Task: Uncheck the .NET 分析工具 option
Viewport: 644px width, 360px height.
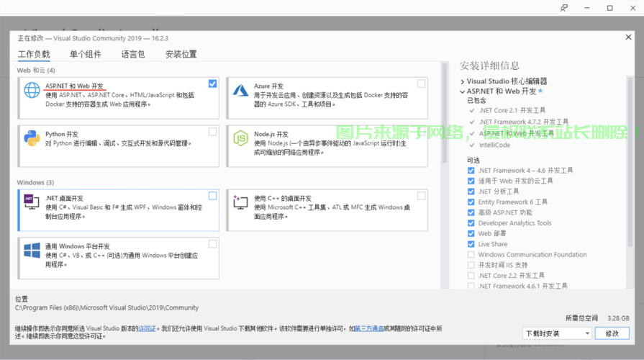Action: (x=471, y=192)
